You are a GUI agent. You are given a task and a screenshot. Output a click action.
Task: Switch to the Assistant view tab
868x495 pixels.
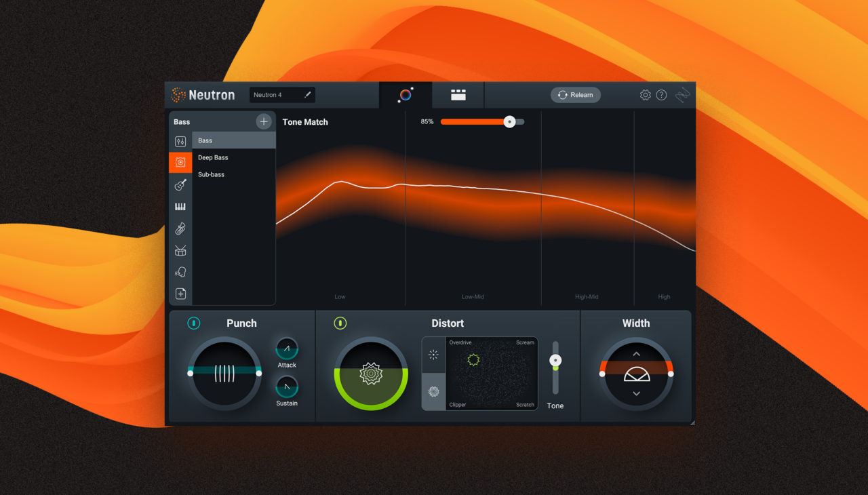tap(406, 95)
